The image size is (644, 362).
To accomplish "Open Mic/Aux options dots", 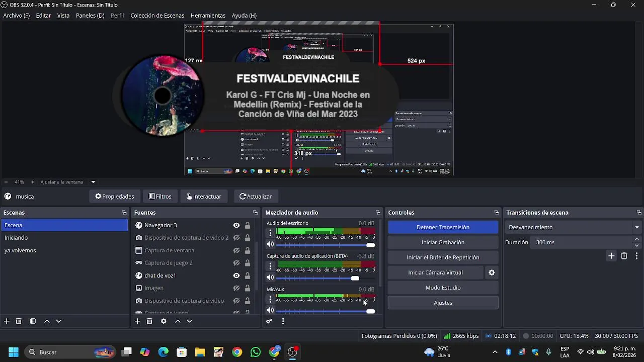I will (x=270, y=300).
